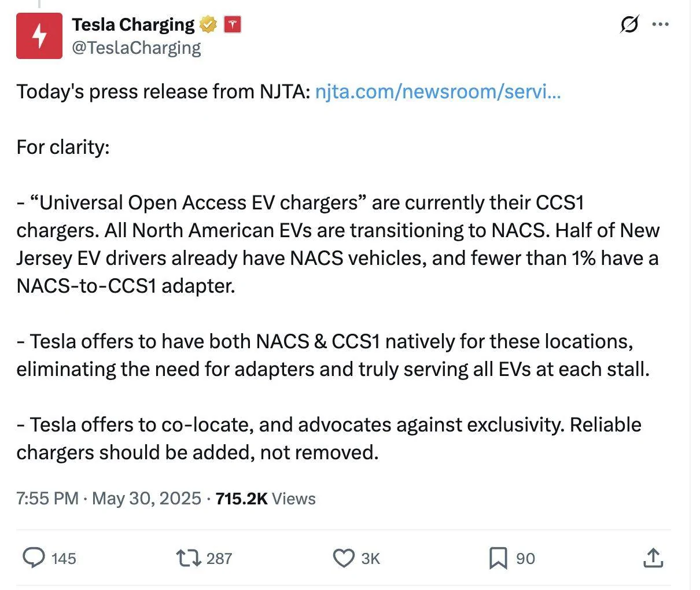This screenshot has height=590, width=700.
Task: Open the Tesla Charging profile avatar
Action: (39, 36)
